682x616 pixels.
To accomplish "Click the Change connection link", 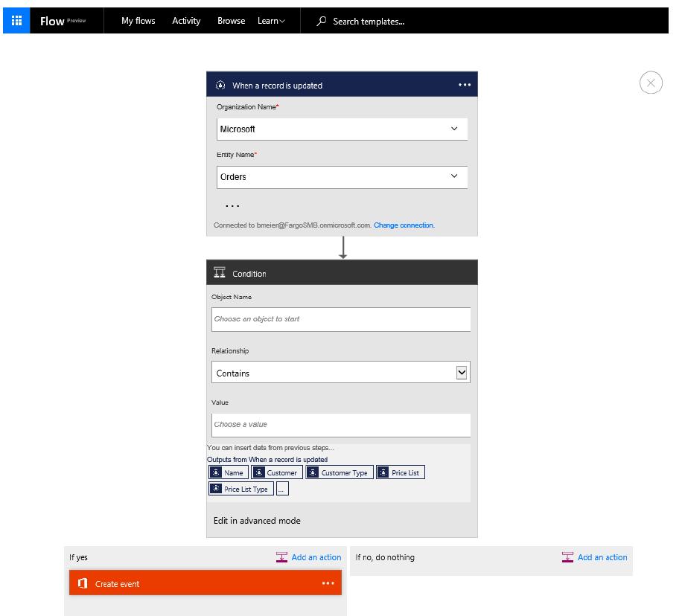I will [404, 225].
